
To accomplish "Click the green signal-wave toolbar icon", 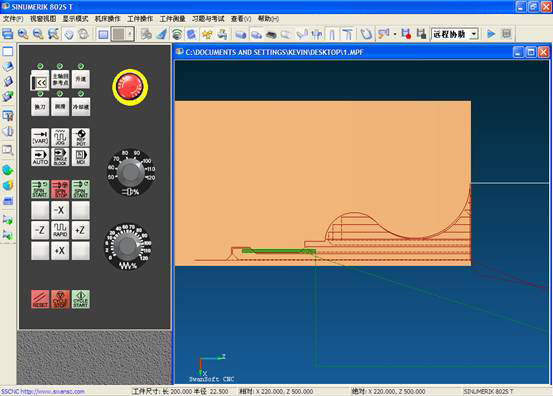I will 177,34.
